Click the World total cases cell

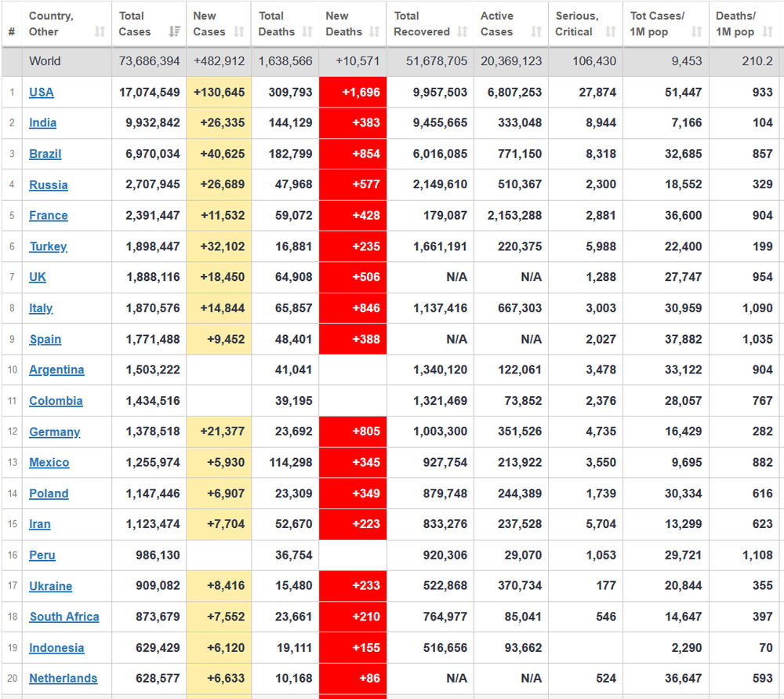[149, 61]
